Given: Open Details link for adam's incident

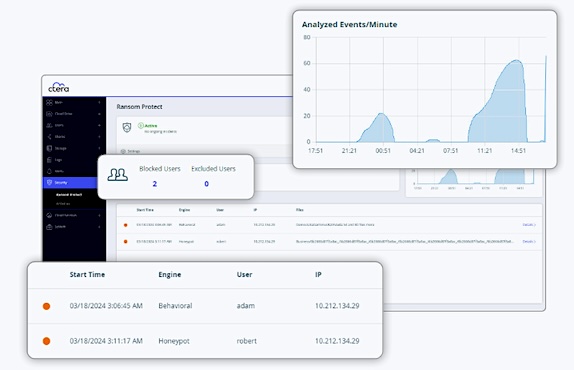Looking at the screenshot, I should pos(529,225).
